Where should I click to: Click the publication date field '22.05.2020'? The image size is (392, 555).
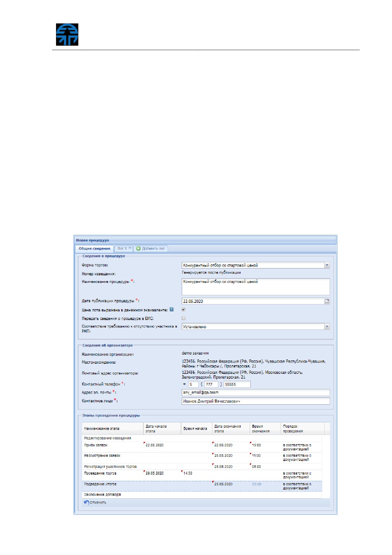click(x=253, y=301)
